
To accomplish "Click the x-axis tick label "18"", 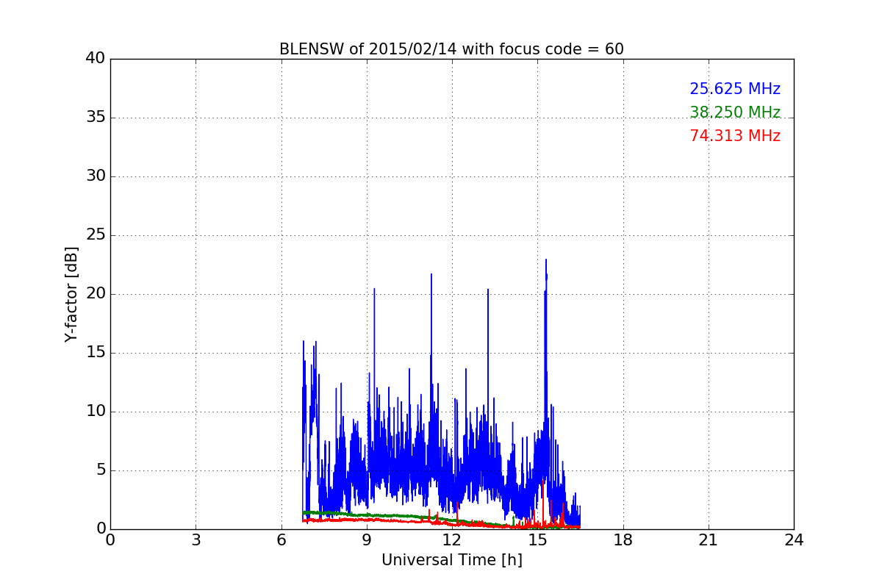I will 623,540.
